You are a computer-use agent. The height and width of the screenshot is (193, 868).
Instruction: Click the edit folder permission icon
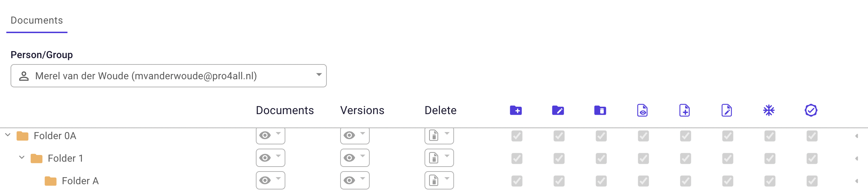coord(558,110)
